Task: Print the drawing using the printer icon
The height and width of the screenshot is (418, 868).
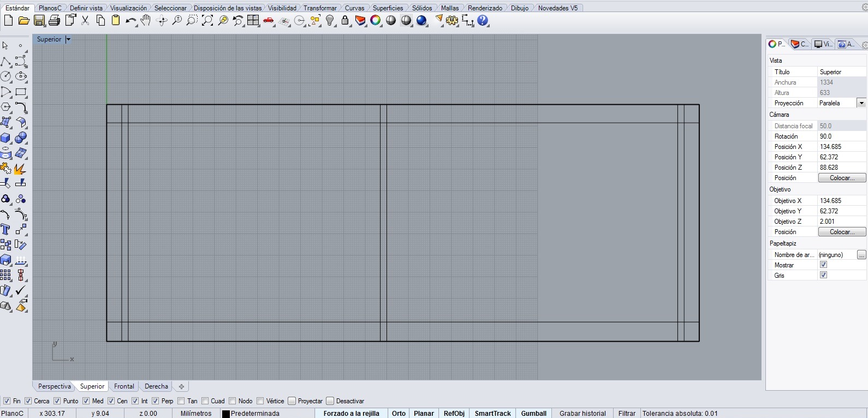Action: pyautogui.click(x=54, y=21)
